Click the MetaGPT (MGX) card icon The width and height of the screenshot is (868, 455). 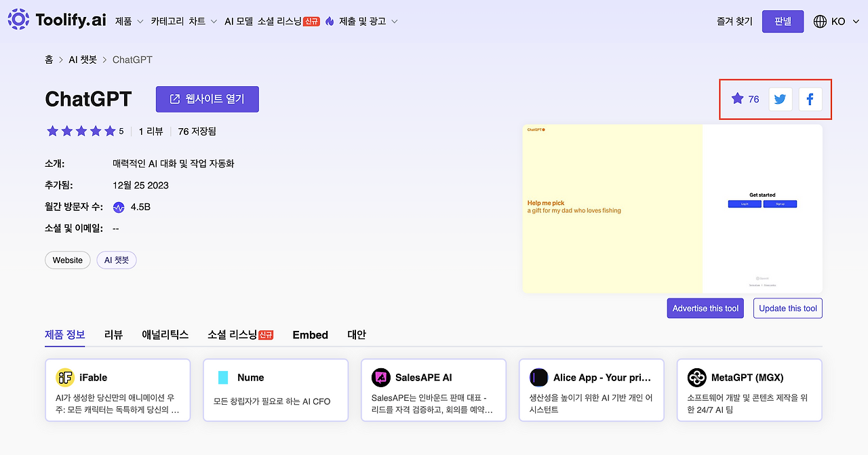click(696, 377)
